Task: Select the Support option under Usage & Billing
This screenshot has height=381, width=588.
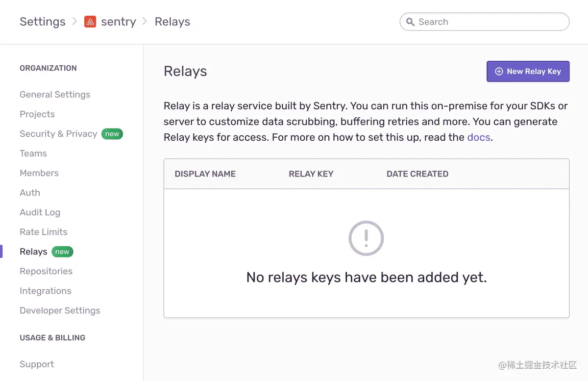Action: pyautogui.click(x=36, y=364)
